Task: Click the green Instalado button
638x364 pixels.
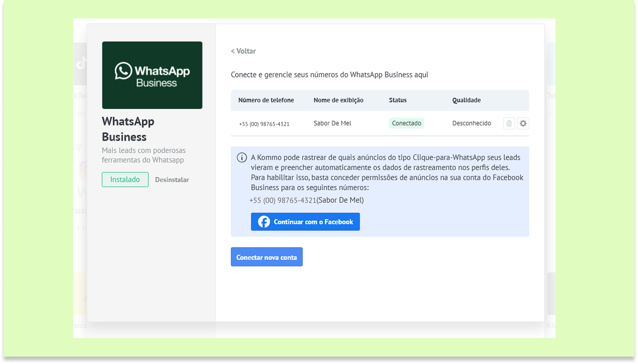Action: pyautogui.click(x=125, y=179)
